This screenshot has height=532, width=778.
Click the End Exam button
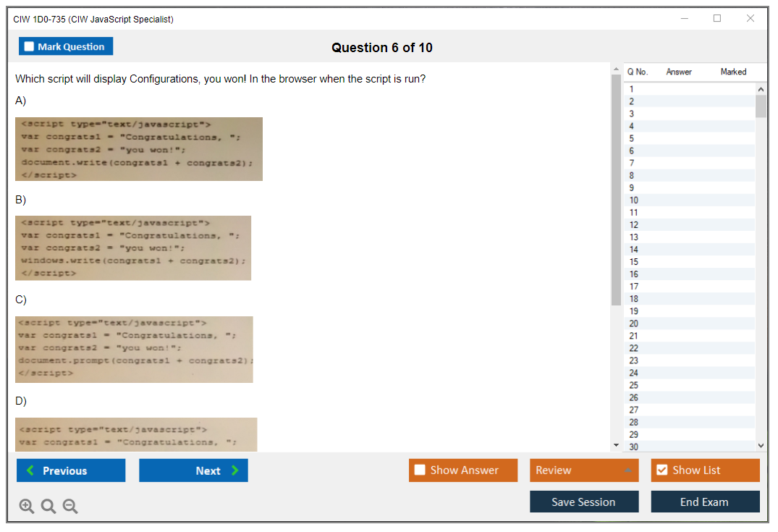click(705, 502)
